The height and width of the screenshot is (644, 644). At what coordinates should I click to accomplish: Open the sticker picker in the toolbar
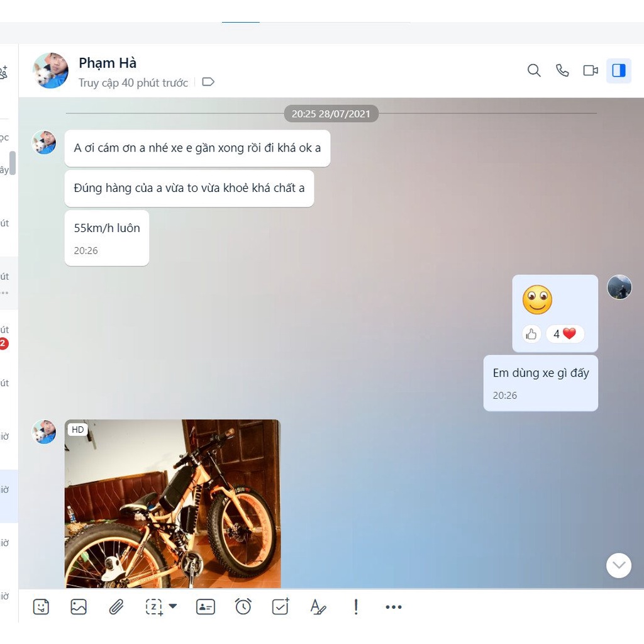coord(41,607)
